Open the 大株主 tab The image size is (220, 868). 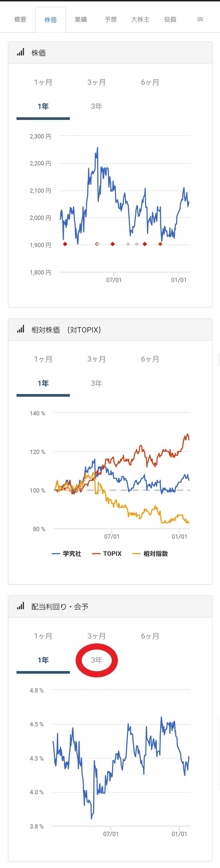[141, 19]
